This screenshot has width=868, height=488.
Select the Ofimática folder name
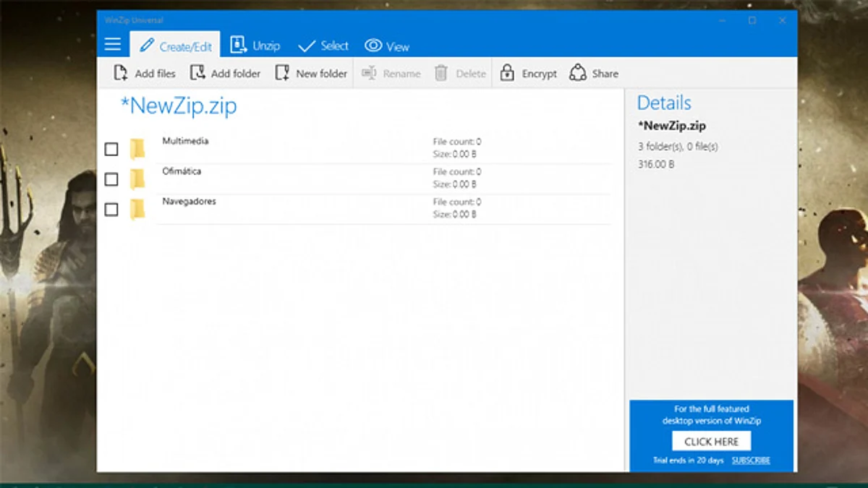point(182,171)
